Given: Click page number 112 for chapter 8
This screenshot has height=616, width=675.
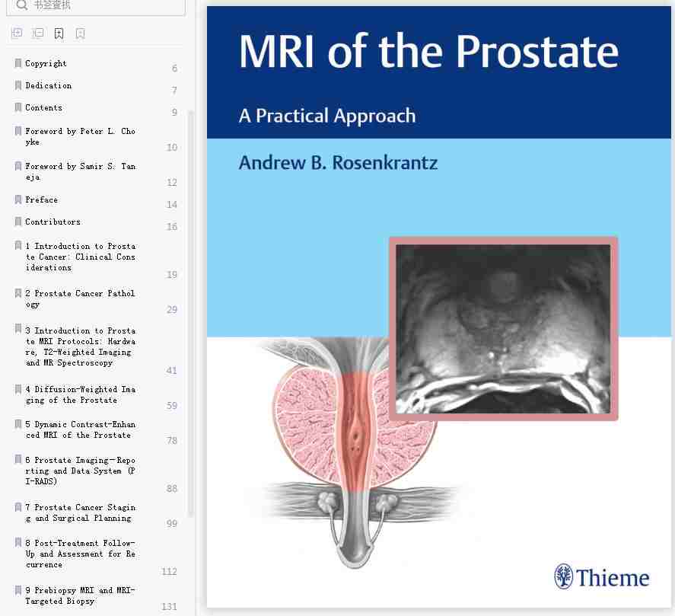Looking at the screenshot, I should (169, 572).
